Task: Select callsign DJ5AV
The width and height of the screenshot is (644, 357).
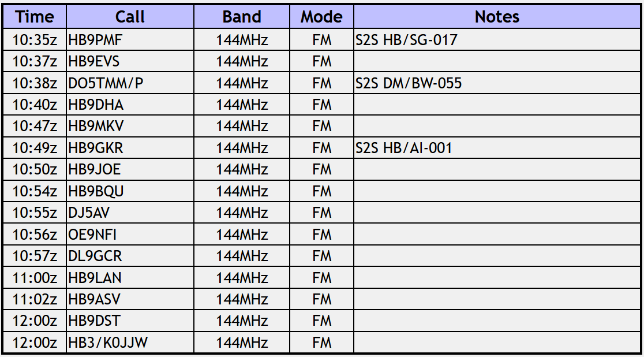Action: (x=89, y=213)
